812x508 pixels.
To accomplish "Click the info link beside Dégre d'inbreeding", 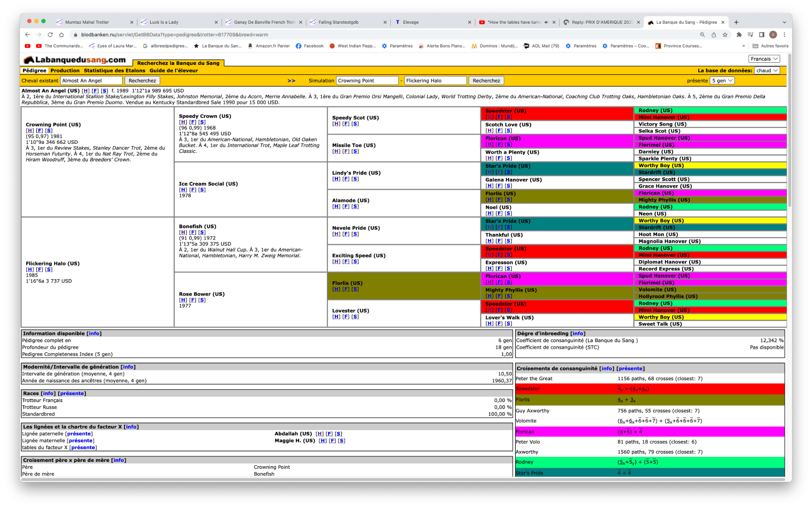I will (x=578, y=333).
